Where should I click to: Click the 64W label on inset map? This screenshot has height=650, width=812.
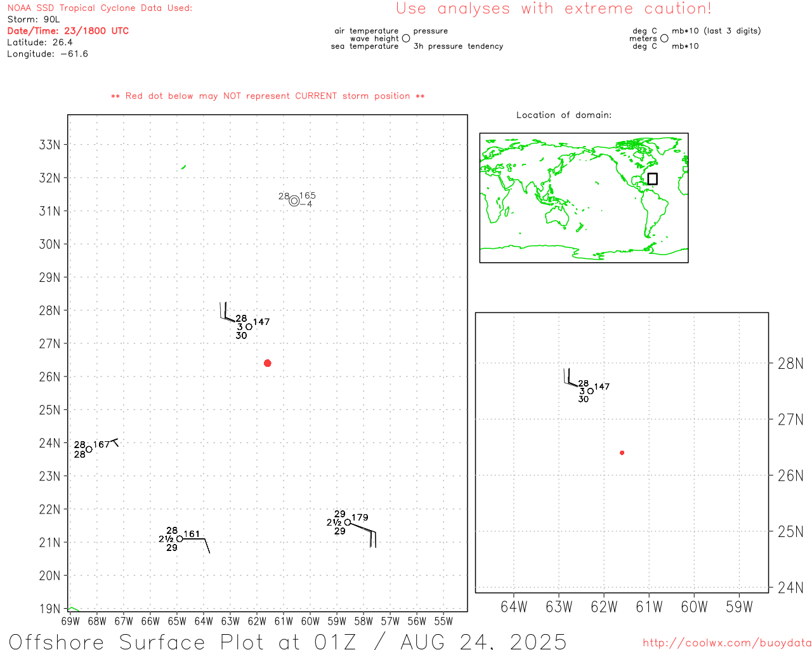[x=514, y=607]
